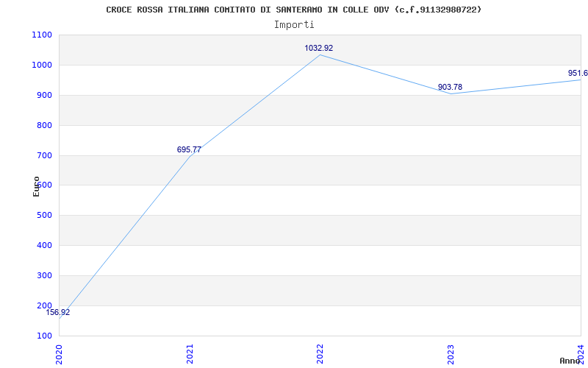Click the 'Importi' subtitle
This screenshot has height=368, width=588.
click(x=294, y=25)
